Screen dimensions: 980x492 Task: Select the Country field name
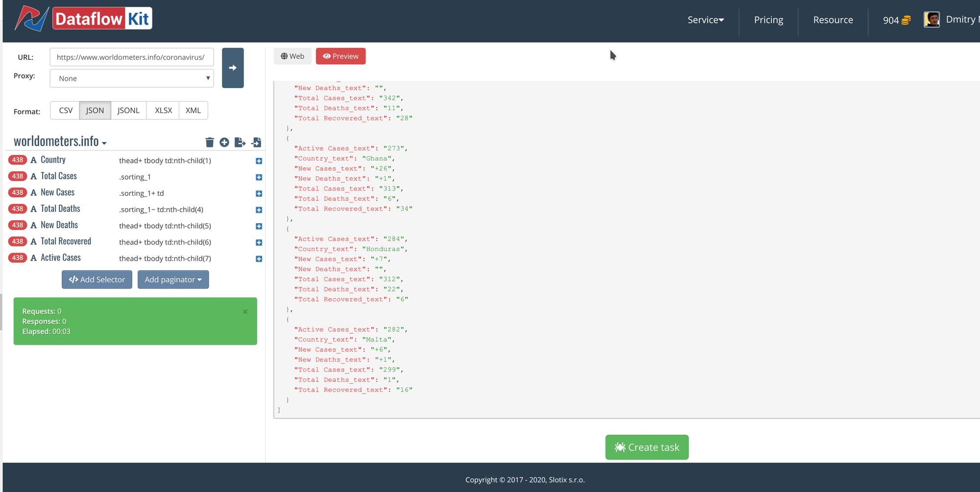click(x=53, y=160)
